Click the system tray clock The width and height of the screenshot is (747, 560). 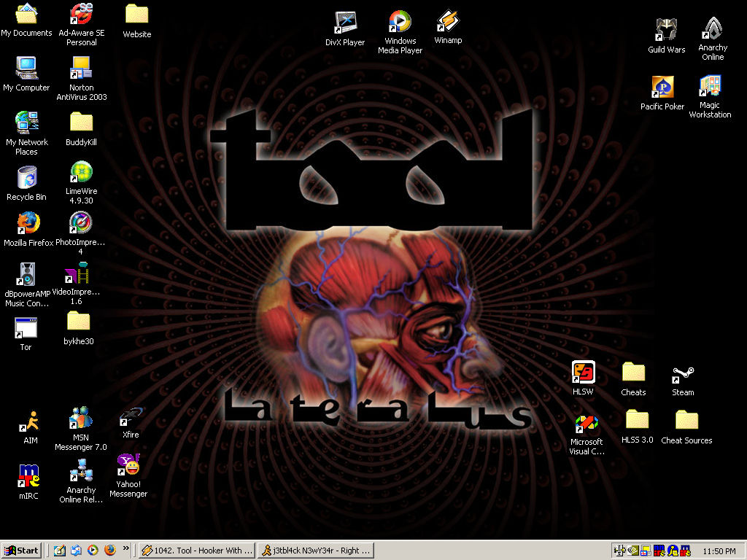(719, 551)
